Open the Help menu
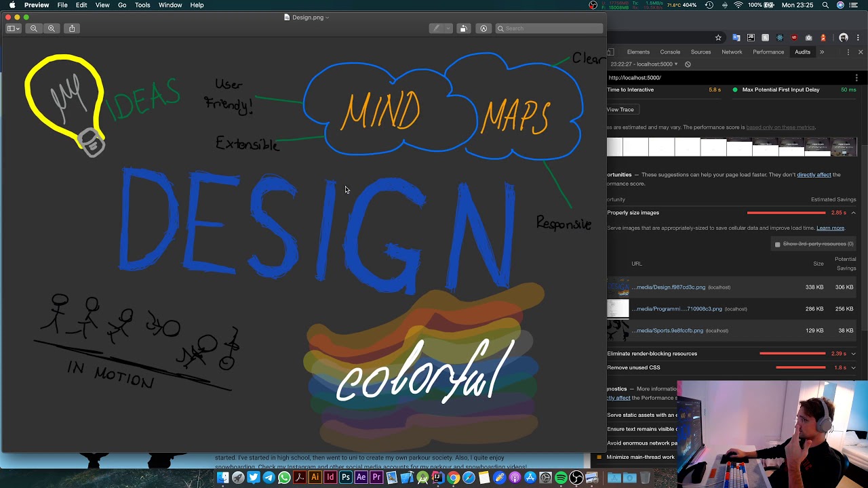 [x=197, y=5]
